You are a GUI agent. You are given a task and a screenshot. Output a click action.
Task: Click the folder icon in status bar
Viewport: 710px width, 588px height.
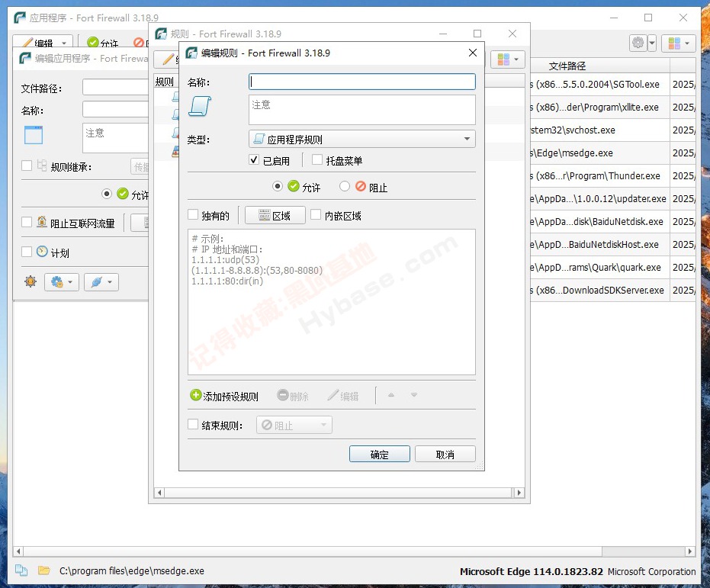44,570
